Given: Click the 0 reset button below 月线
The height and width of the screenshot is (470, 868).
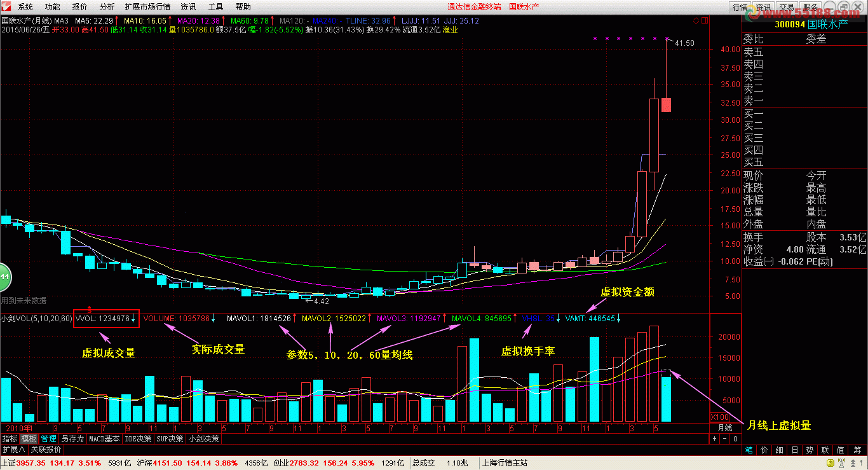Looking at the screenshot, I should 735,439.
